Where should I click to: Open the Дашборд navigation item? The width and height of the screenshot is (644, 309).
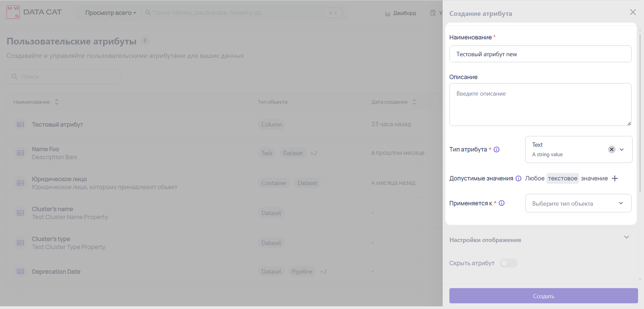404,13
